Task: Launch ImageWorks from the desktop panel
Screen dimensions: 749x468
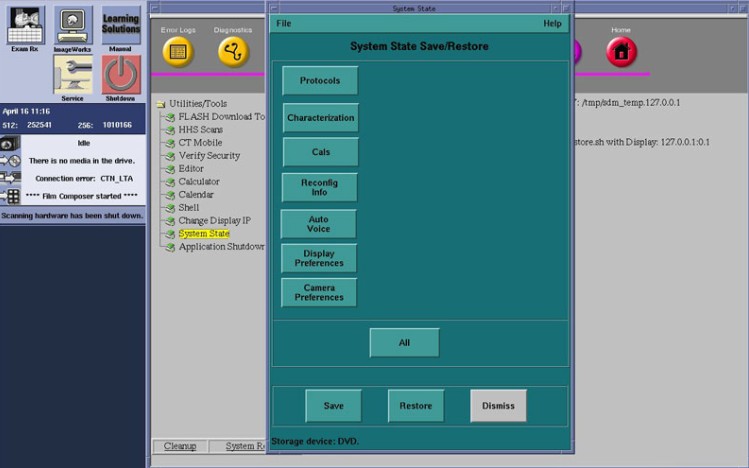Action: [73, 26]
